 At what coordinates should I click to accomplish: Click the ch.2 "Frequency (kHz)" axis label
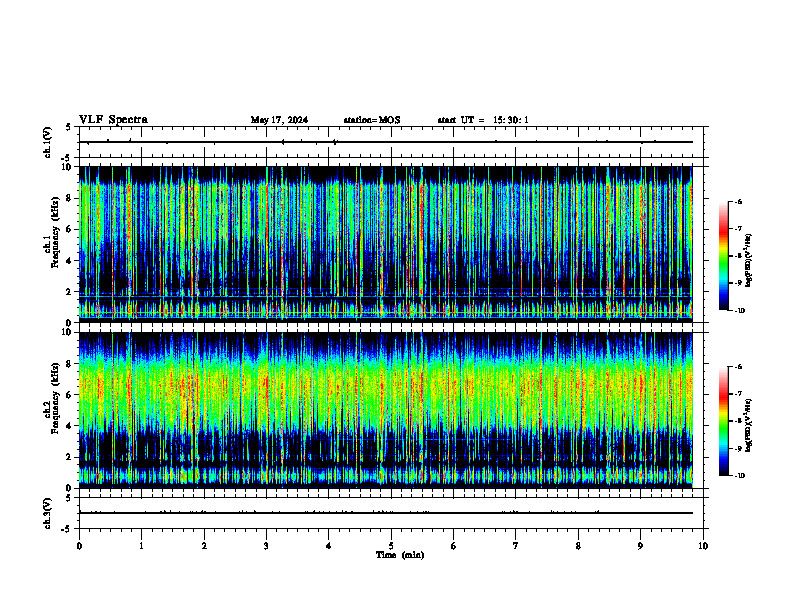coord(55,398)
